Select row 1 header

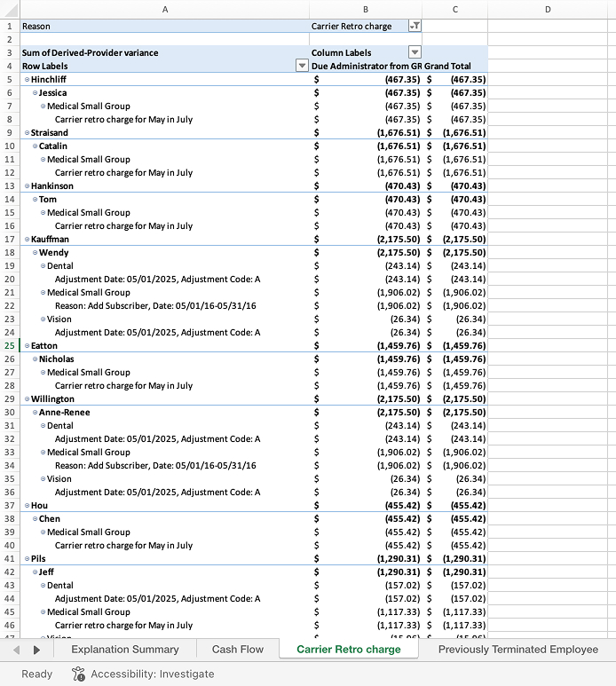coord(10,27)
